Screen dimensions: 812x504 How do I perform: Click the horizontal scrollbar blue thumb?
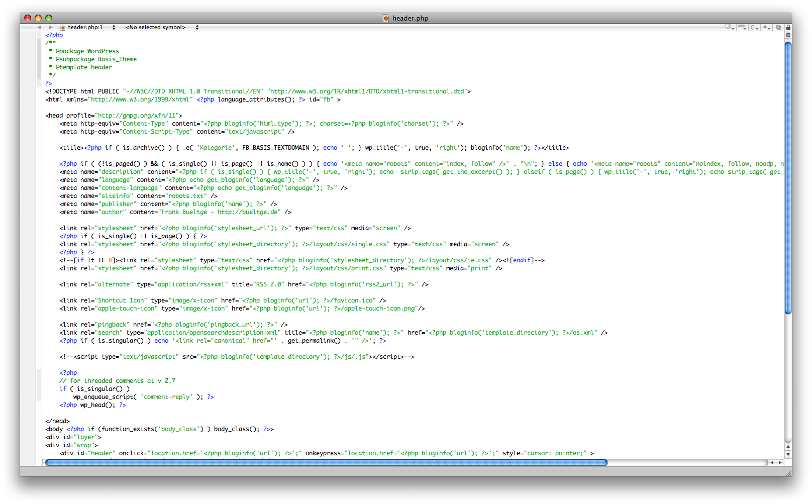[x=326, y=462]
